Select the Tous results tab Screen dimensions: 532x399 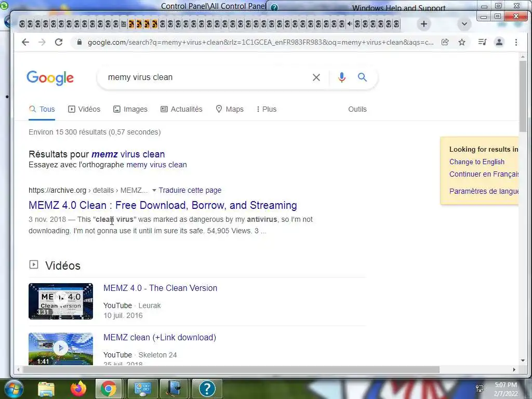42,109
